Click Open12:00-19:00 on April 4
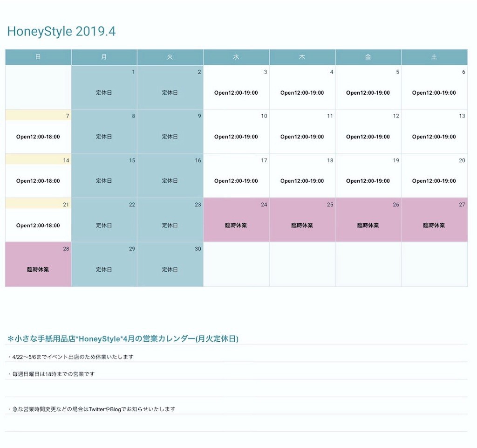 [302, 93]
